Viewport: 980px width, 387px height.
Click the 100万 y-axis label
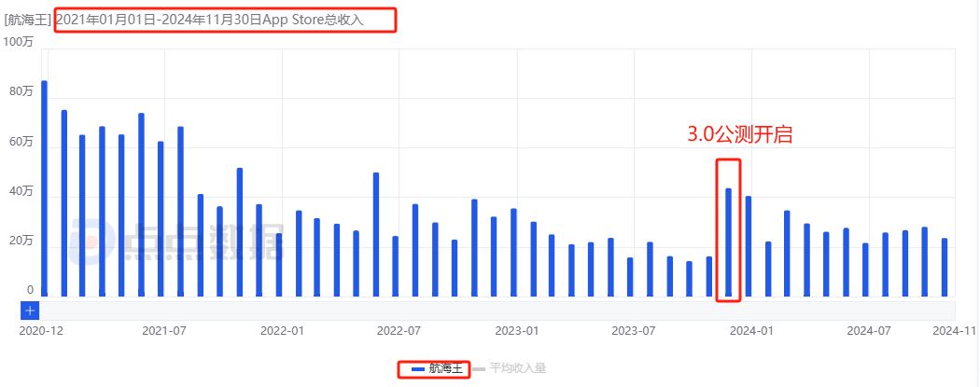click(x=18, y=42)
